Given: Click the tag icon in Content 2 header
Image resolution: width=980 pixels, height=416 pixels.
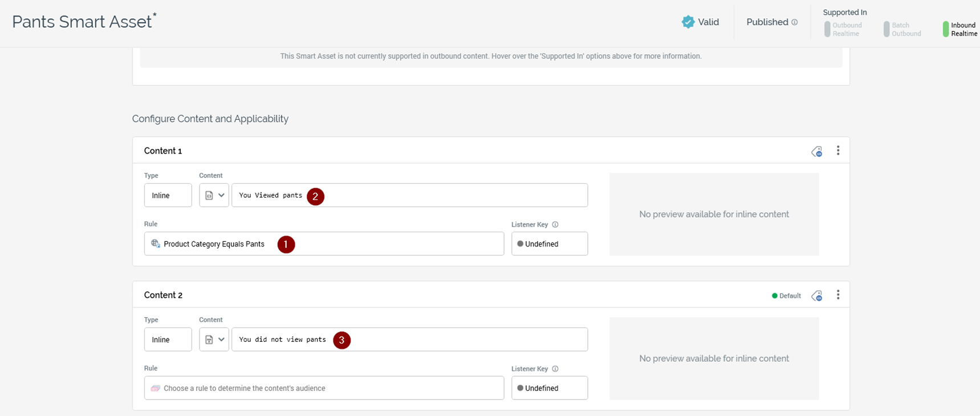Looking at the screenshot, I should click(816, 296).
